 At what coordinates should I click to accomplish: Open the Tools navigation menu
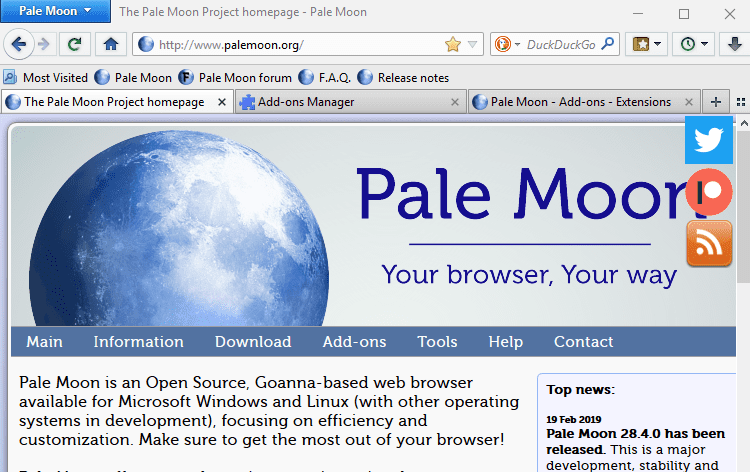pyautogui.click(x=437, y=341)
